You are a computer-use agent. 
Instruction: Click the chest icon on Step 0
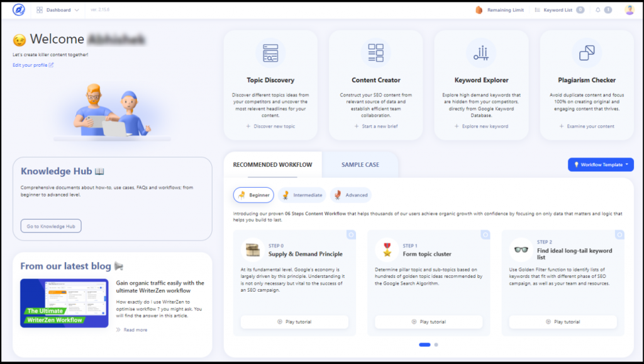pyautogui.click(x=253, y=249)
